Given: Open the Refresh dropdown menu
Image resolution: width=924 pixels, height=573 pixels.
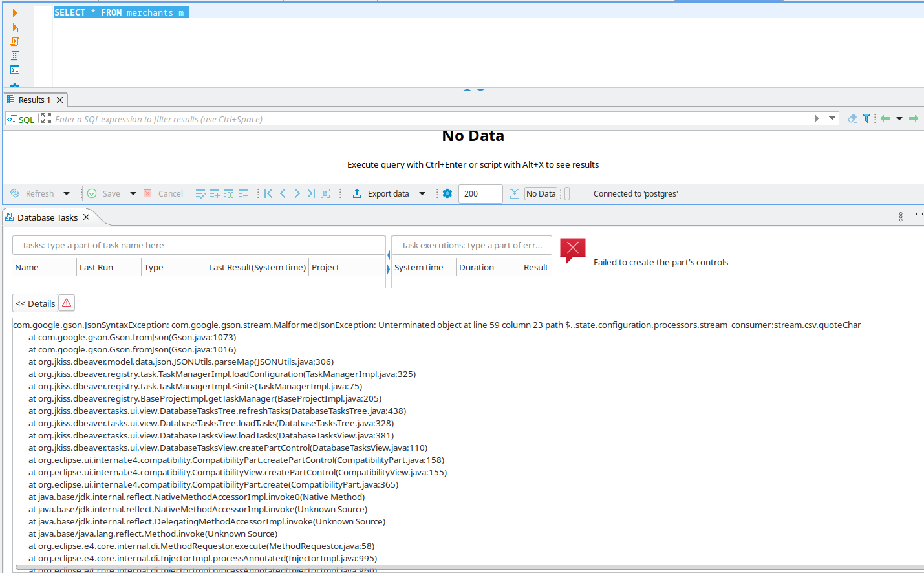Looking at the screenshot, I should 67,193.
